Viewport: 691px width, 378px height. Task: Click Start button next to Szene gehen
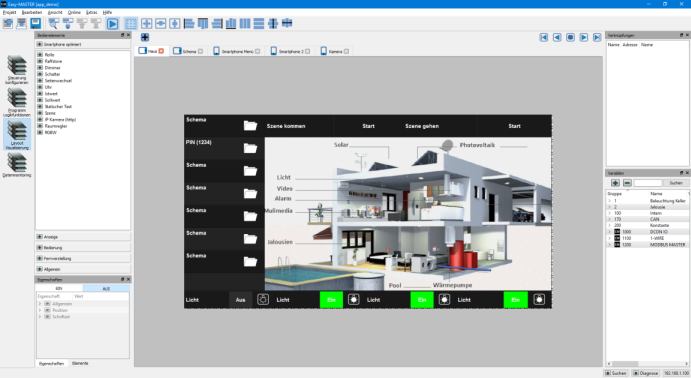(514, 126)
